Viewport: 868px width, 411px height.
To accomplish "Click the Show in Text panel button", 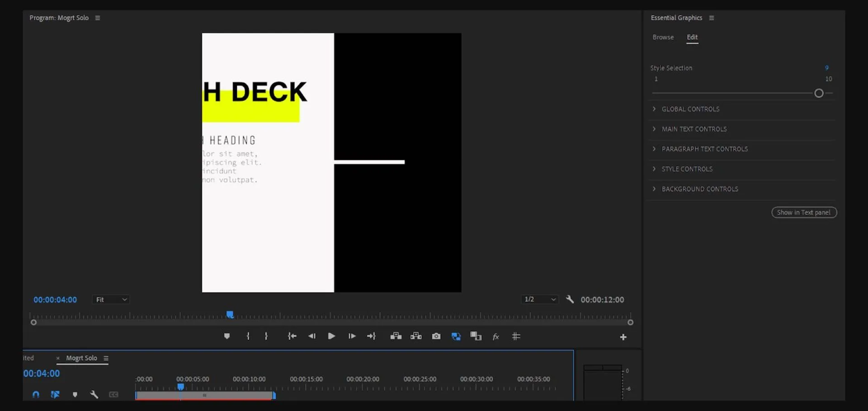I will (x=804, y=213).
